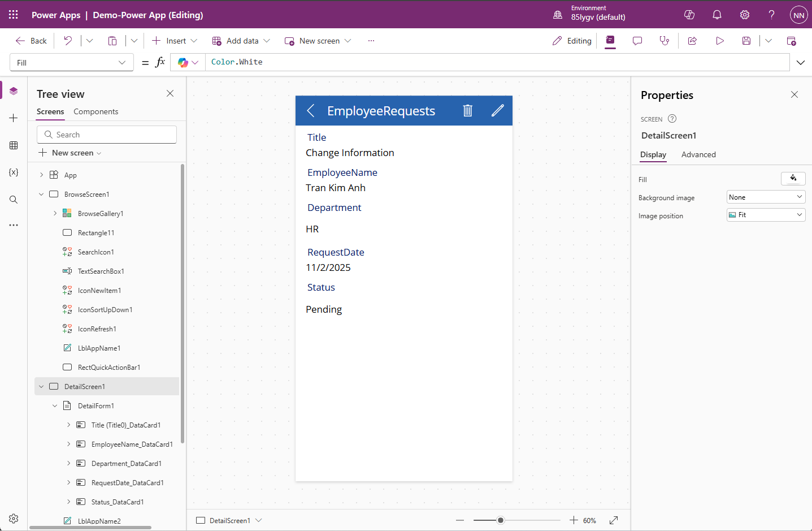812x531 pixels.
Task: Click the Save disk icon in toolbar
Action: [x=746, y=41]
